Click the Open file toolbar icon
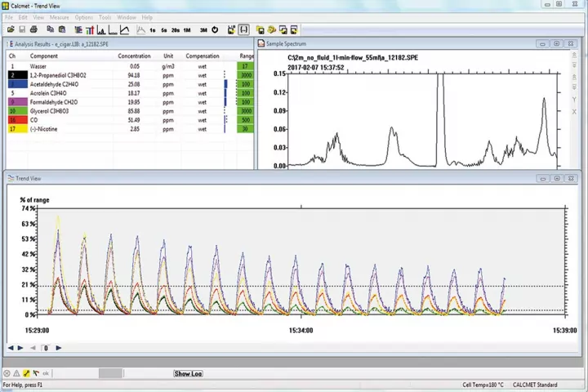Viewport: 588px width, 392px height. [10, 30]
